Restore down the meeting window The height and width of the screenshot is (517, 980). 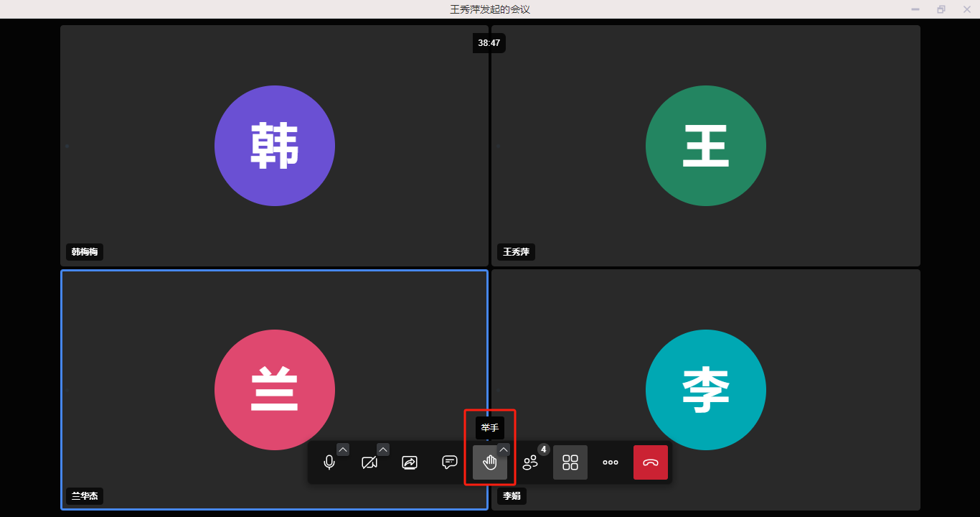pyautogui.click(x=941, y=9)
